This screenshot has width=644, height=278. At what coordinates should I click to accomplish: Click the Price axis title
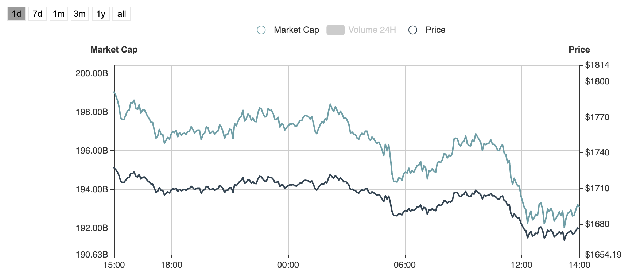(x=579, y=50)
